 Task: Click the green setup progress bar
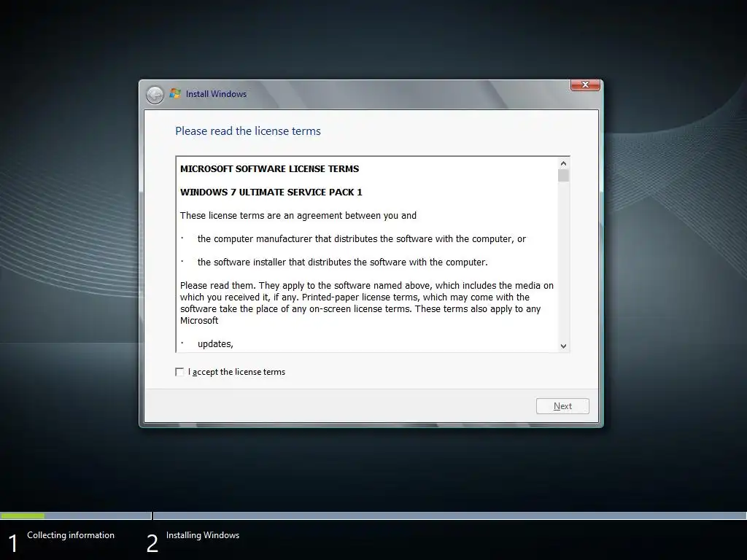pos(23,516)
